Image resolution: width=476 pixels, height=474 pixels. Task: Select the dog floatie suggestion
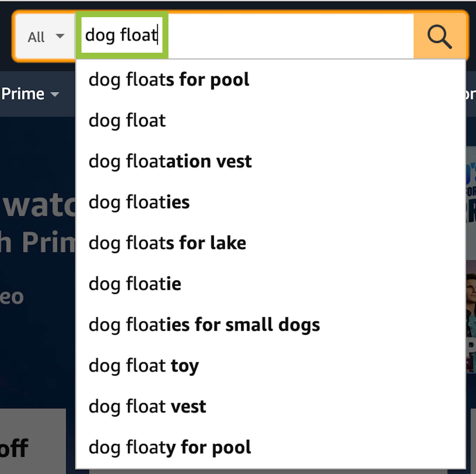(x=270, y=284)
